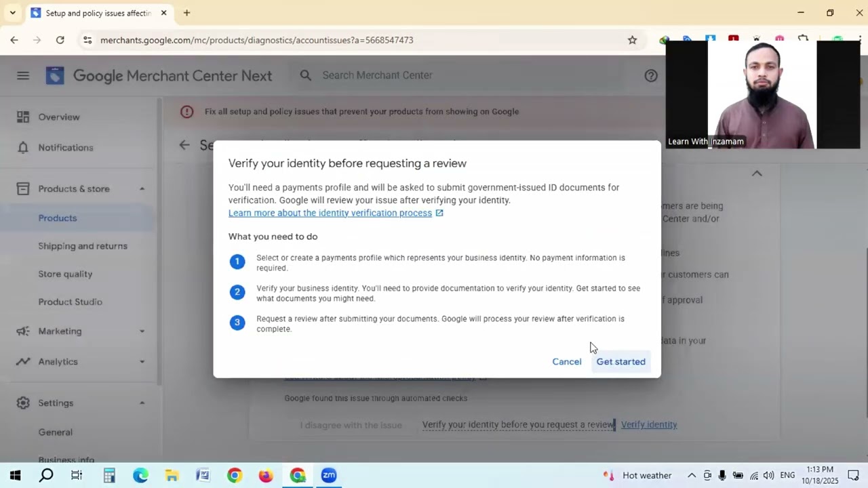Image resolution: width=868 pixels, height=488 pixels.
Task: Click the Verify identity link
Action: [x=649, y=424]
